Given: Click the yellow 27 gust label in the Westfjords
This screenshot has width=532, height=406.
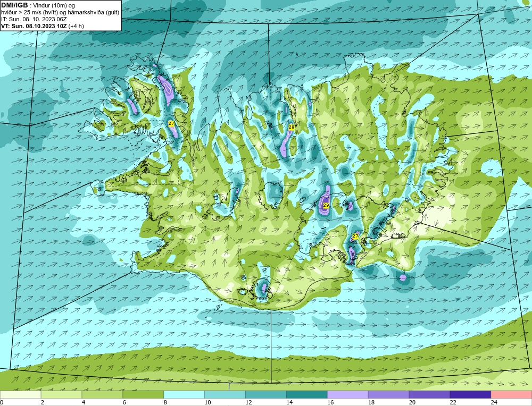Looking at the screenshot, I should coord(171,124).
